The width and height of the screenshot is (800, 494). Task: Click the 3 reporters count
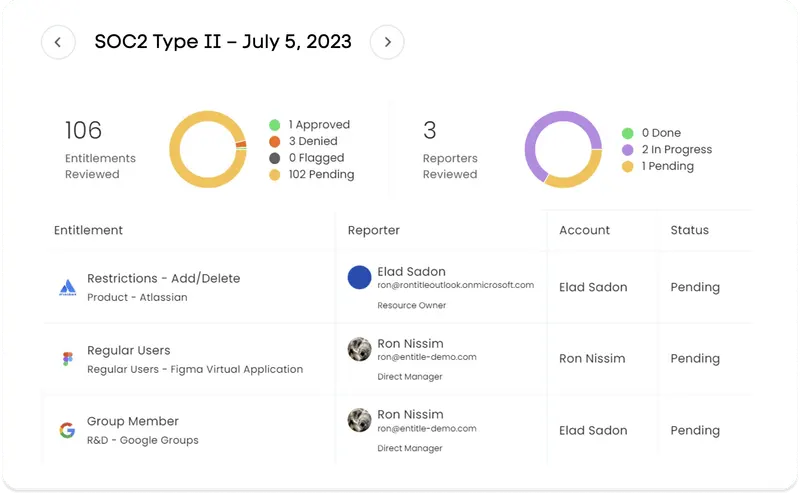coord(430,130)
